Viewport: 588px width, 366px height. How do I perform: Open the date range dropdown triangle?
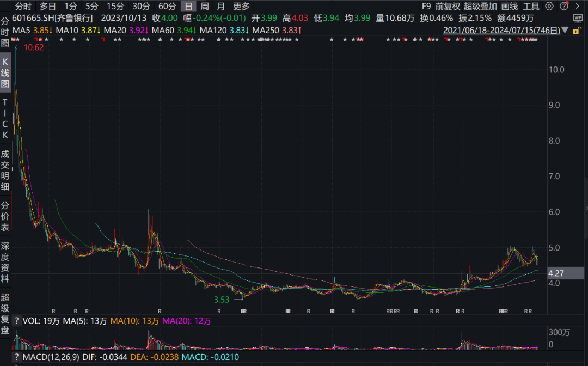click(565, 30)
